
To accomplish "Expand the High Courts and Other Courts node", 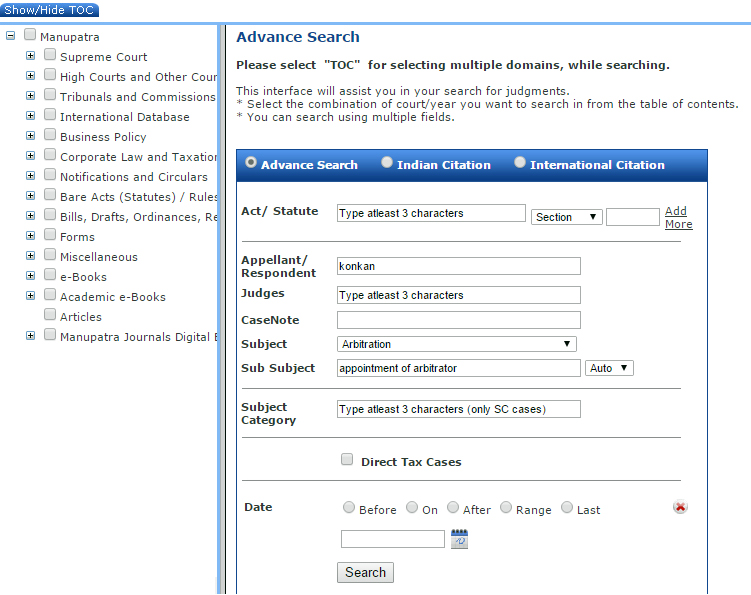I will click(31, 76).
